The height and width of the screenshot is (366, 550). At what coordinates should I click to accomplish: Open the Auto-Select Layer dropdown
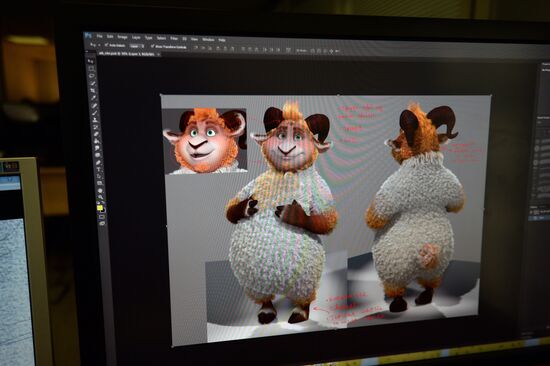137,46
